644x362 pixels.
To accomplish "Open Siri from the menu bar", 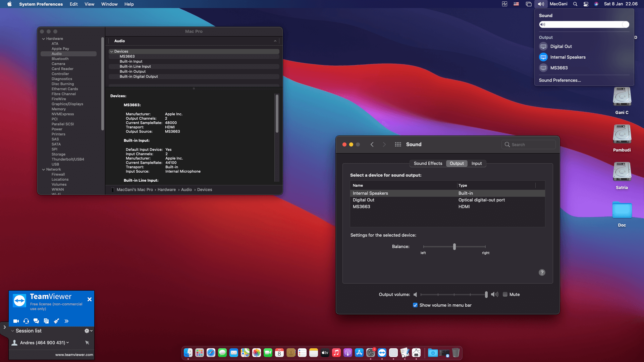I will pyautogui.click(x=597, y=4).
